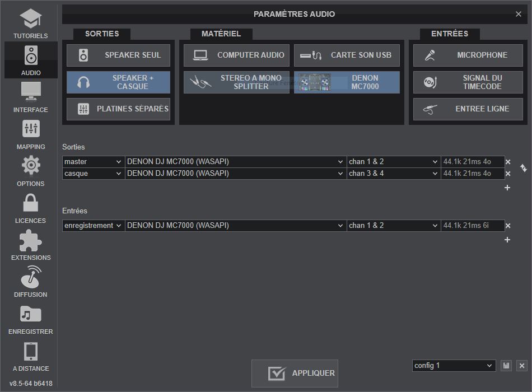The image size is (532, 392).
Task: Click enregistrement row 44.1k 21ms 6i info
Action: click(472, 225)
